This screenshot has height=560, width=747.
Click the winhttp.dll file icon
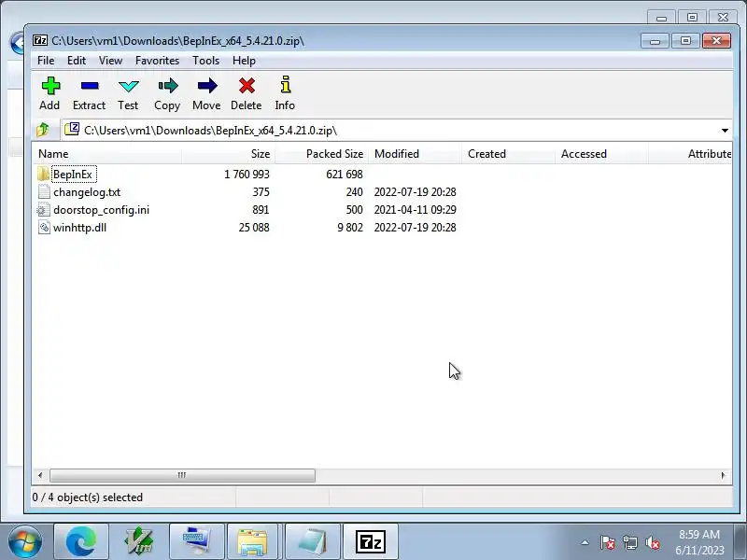(x=44, y=227)
